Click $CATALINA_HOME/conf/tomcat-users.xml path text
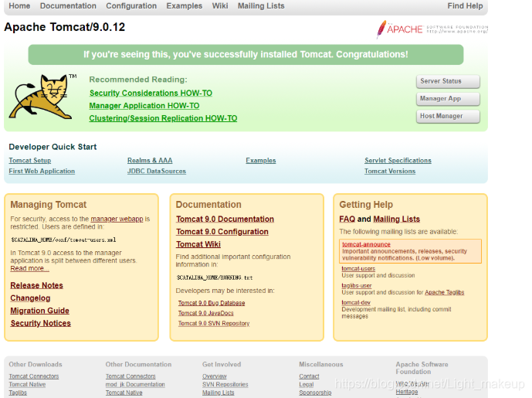 (63, 240)
